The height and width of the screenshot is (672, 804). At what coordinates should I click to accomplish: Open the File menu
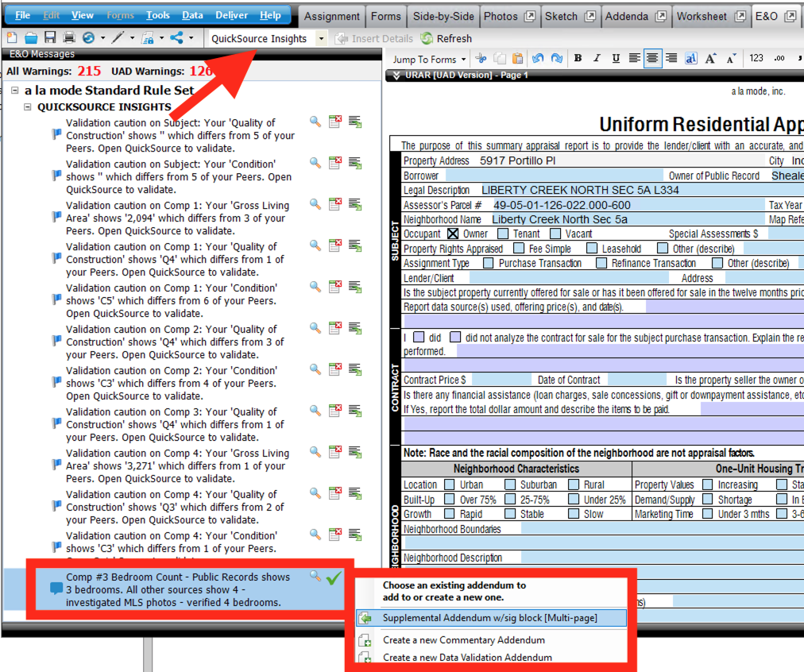(22, 15)
